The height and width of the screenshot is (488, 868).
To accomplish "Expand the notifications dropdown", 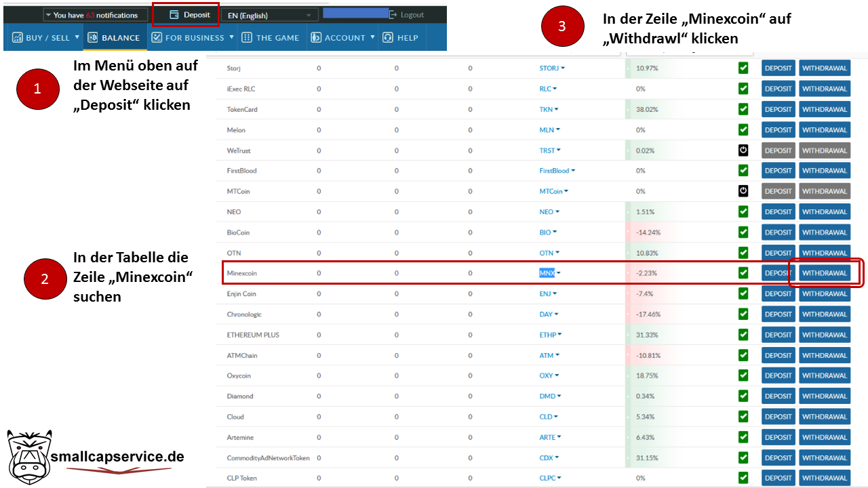I will click(x=95, y=15).
